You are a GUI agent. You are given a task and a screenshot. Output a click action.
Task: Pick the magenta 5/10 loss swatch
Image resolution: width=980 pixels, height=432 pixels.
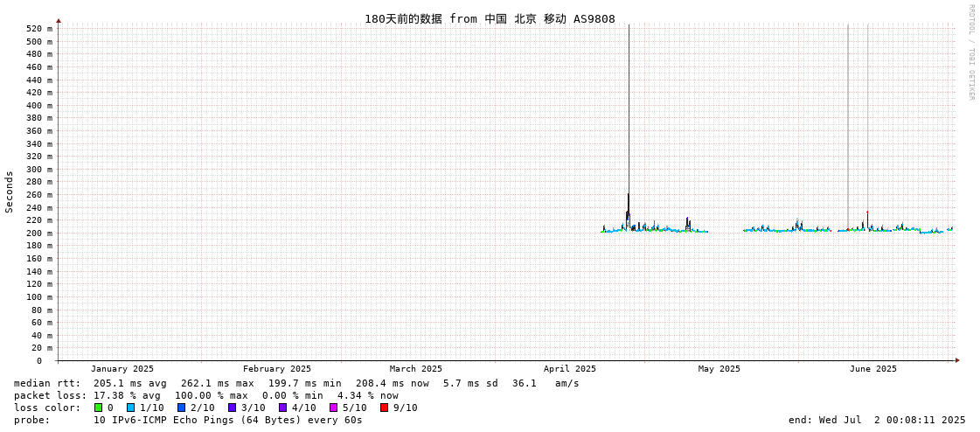(x=334, y=408)
